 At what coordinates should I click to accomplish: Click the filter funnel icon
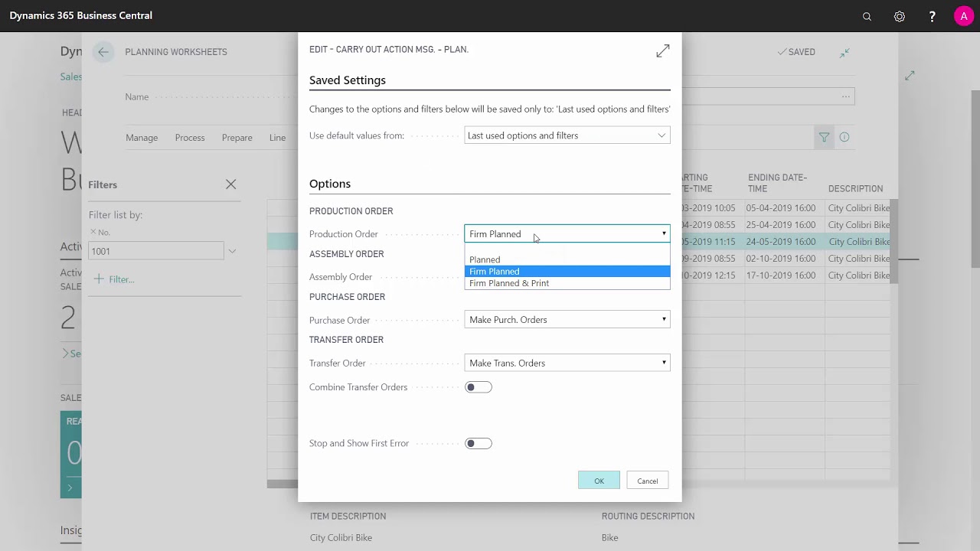(824, 137)
